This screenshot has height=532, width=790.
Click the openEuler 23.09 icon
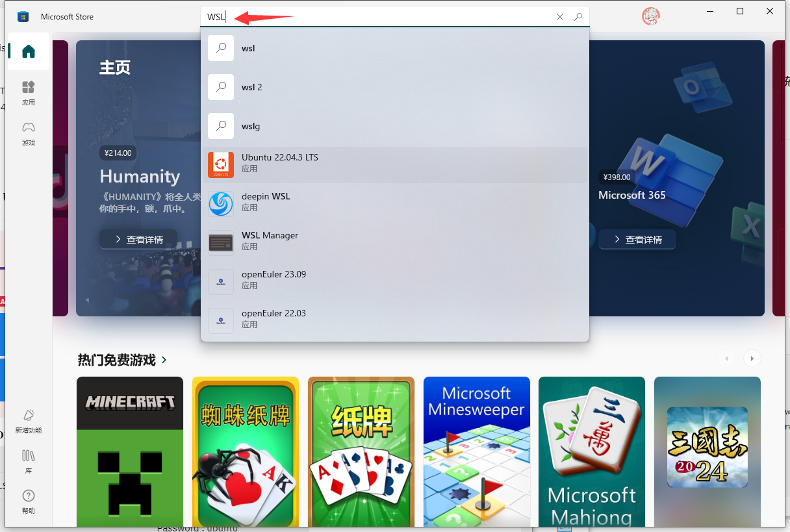click(x=221, y=282)
